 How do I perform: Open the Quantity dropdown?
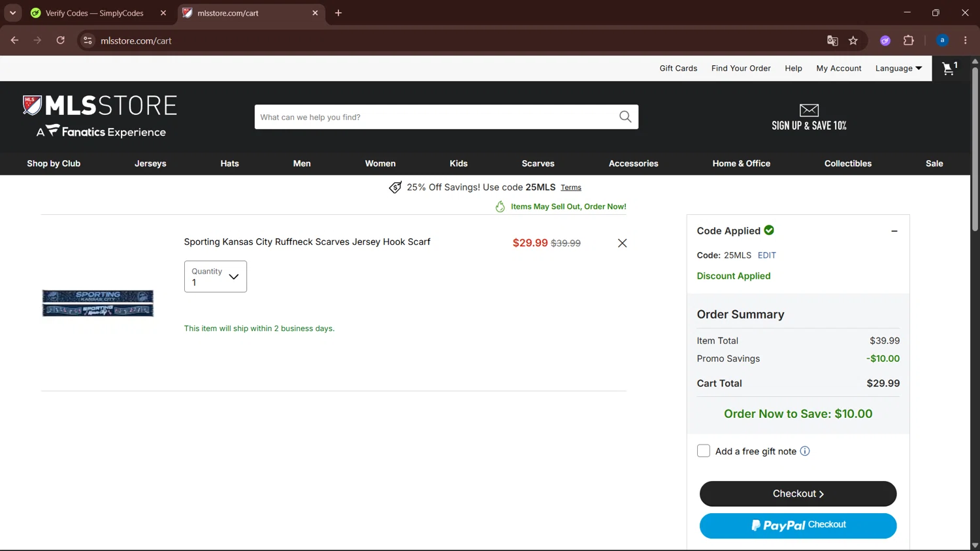pos(216,277)
